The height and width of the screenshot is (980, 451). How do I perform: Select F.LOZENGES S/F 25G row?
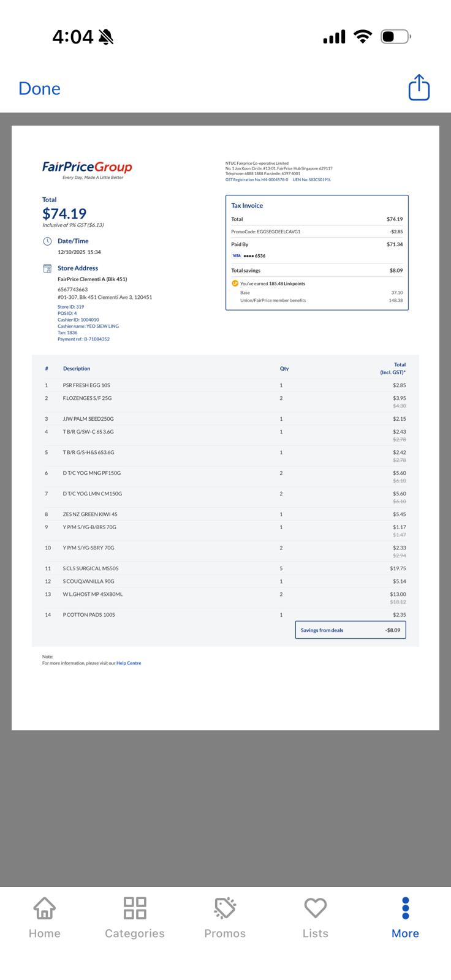pos(225,401)
